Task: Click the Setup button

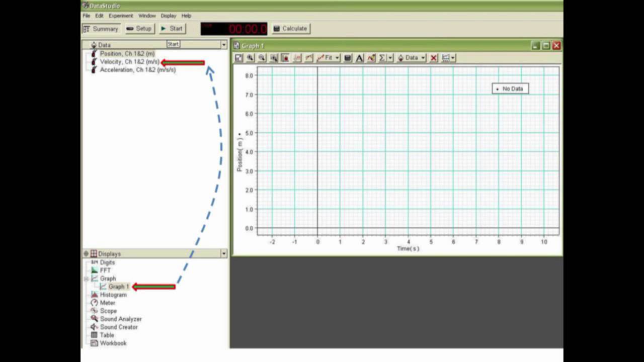Action: (139, 29)
